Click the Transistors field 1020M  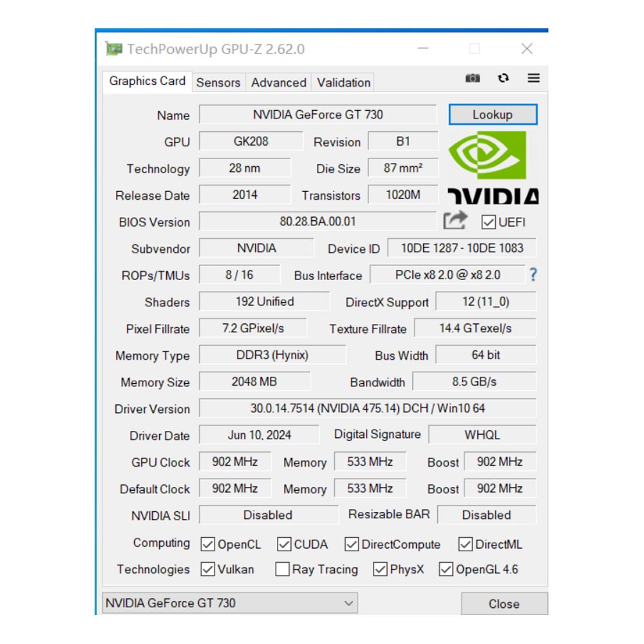(x=403, y=194)
